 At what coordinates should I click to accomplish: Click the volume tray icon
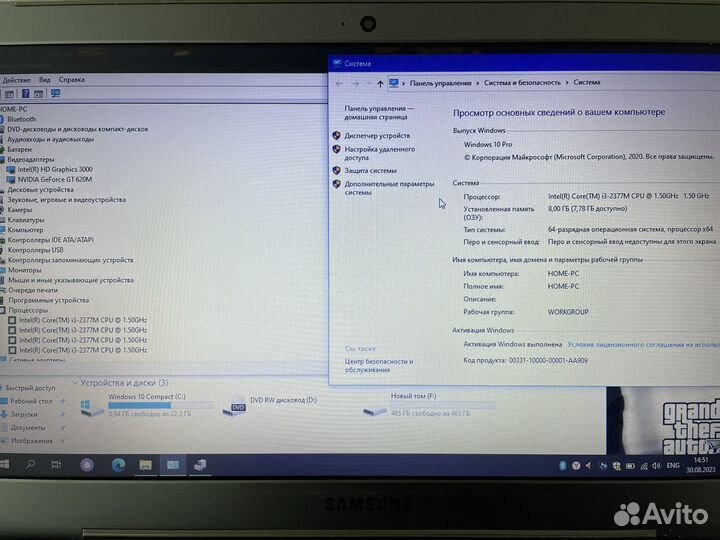click(657, 466)
